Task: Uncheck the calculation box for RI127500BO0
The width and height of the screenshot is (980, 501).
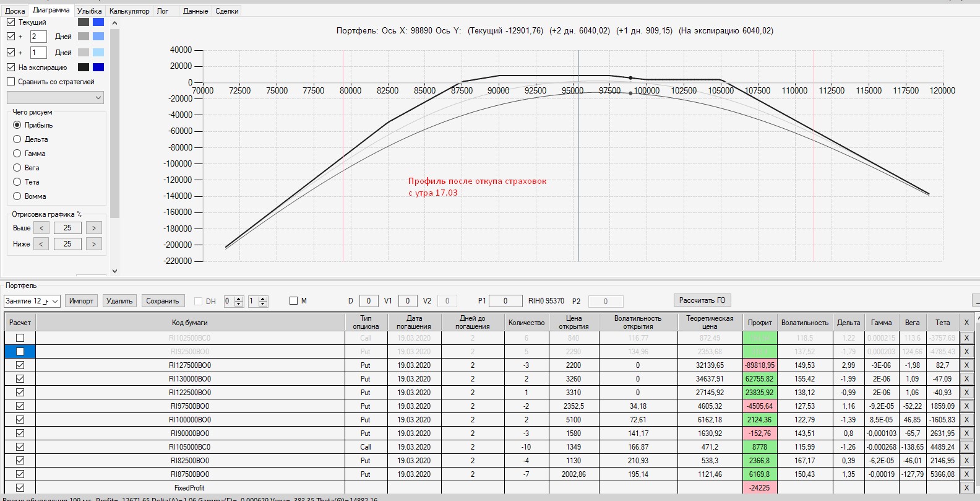Action: (20, 365)
